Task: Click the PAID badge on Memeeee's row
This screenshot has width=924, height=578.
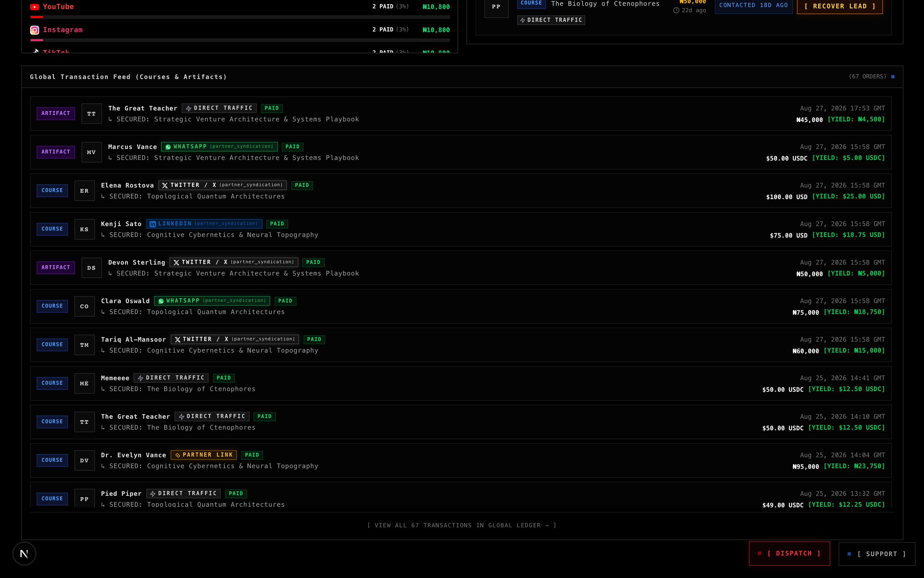Action: click(x=224, y=378)
